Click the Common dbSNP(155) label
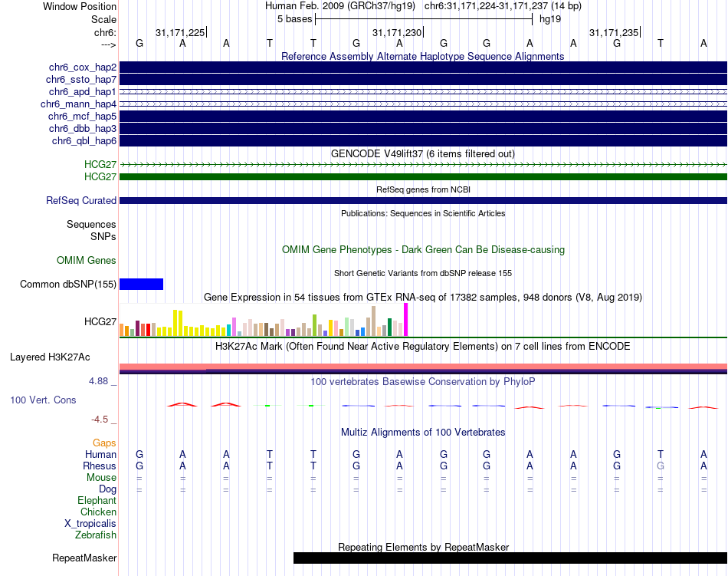The width and height of the screenshot is (728, 576). (68, 285)
